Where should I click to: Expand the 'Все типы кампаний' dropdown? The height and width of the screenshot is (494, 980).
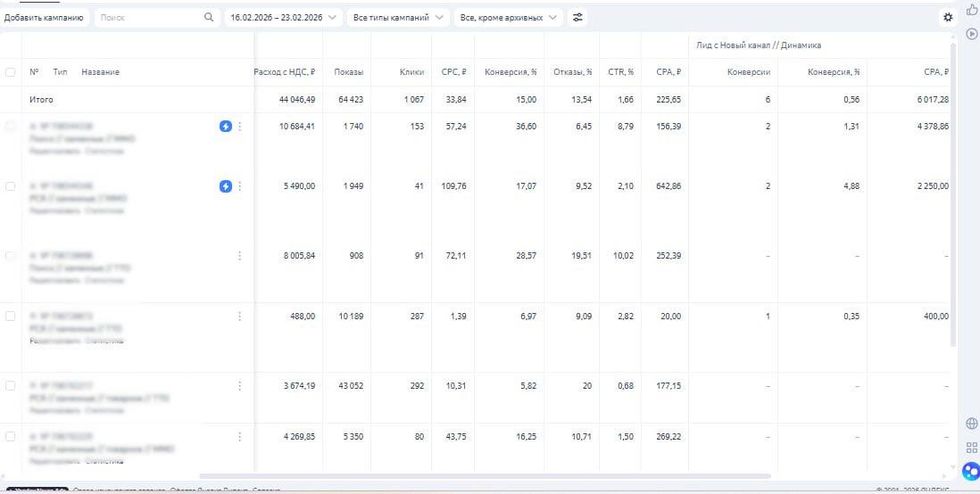pyautogui.click(x=398, y=17)
